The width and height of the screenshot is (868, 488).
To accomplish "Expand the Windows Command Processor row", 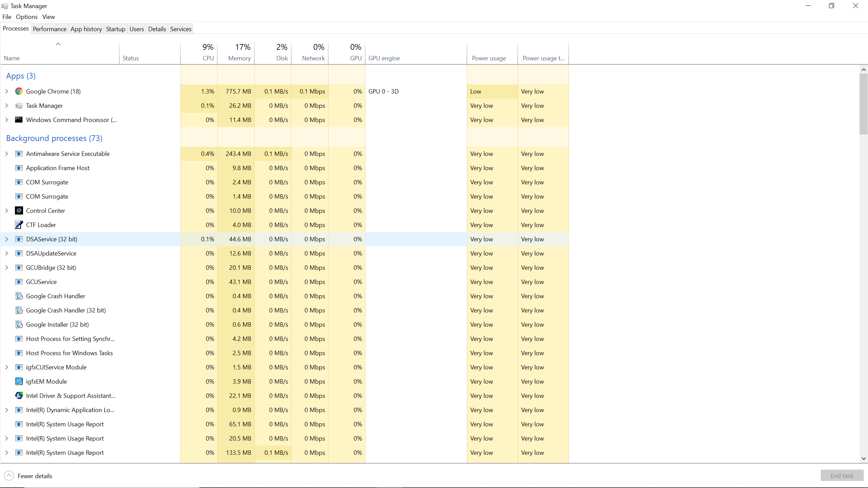I will tap(6, 120).
